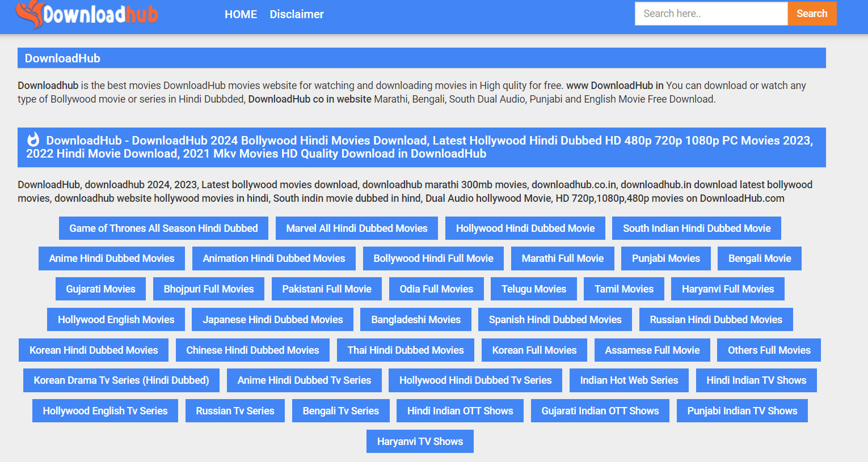Browse Bangladeshi Movies

tap(416, 320)
